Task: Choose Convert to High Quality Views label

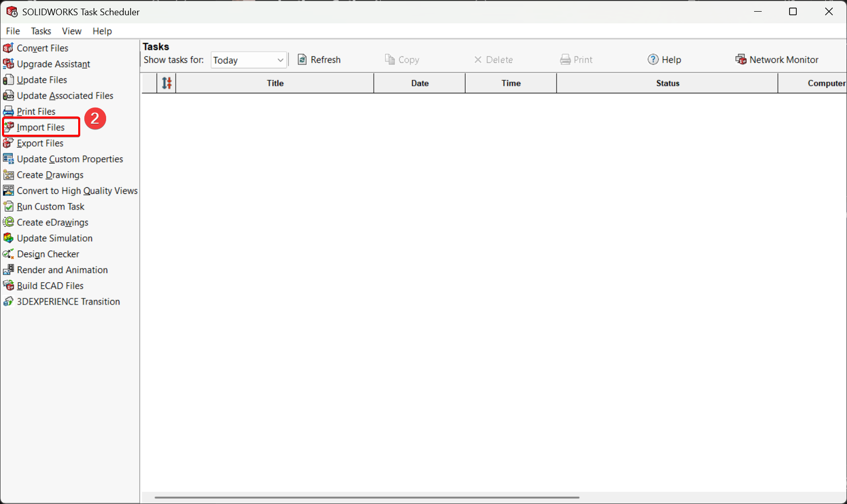Action: coord(77,191)
